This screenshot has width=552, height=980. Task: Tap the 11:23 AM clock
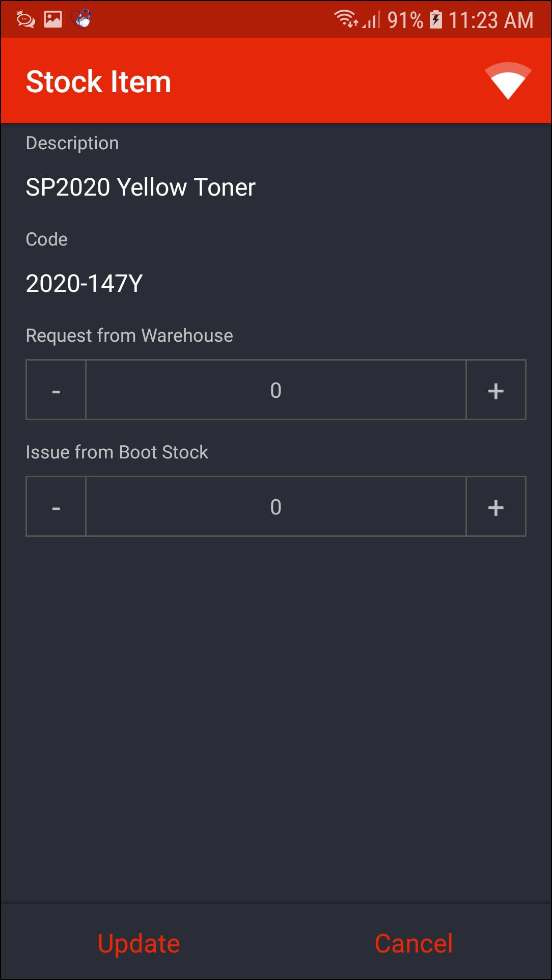coord(491,20)
